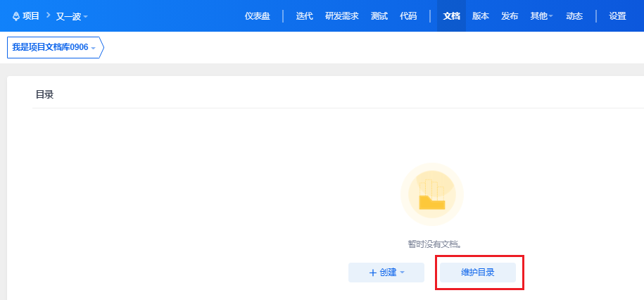View the 动态 tab

tap(574, 16)
